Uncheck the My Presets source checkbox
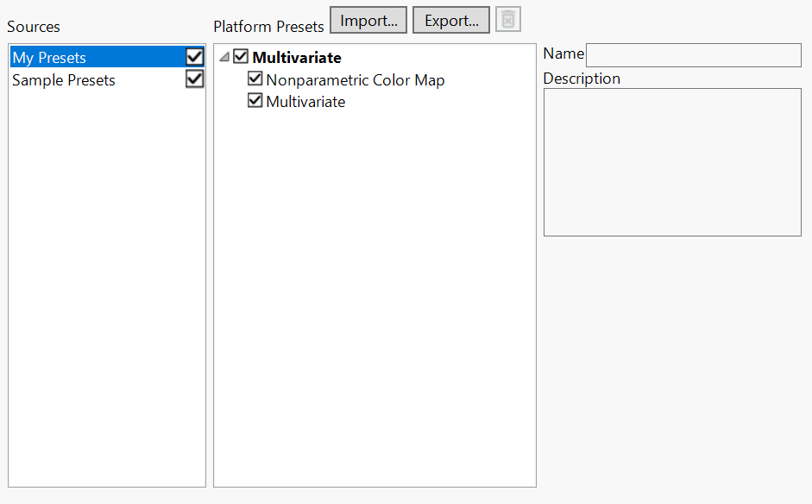The image size is (812, 504). tap(194, 56)
